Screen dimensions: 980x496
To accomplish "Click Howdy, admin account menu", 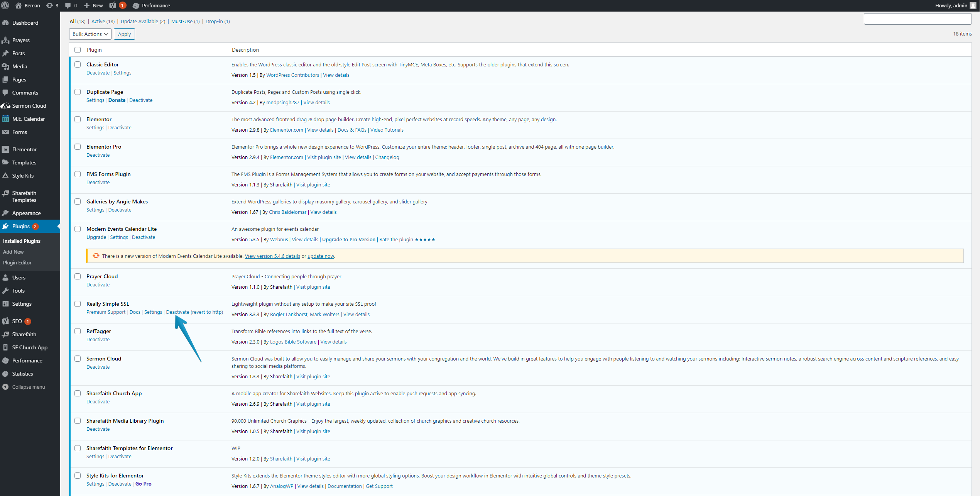I will (955, 5).
